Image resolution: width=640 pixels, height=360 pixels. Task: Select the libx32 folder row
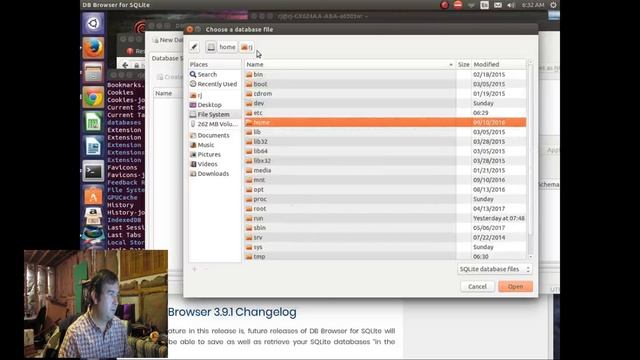tap(385, 161)
